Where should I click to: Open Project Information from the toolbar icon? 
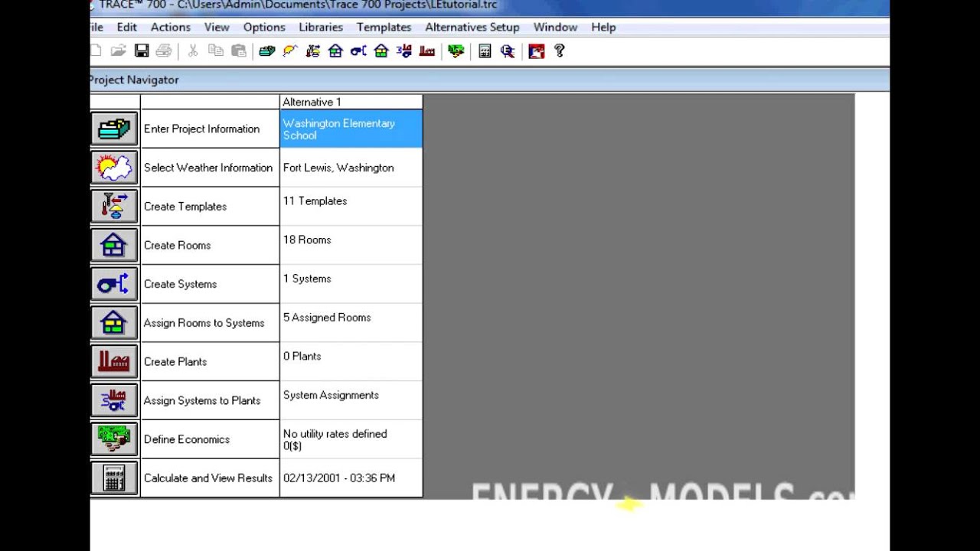pyautogui.click(x=266, y=51)
